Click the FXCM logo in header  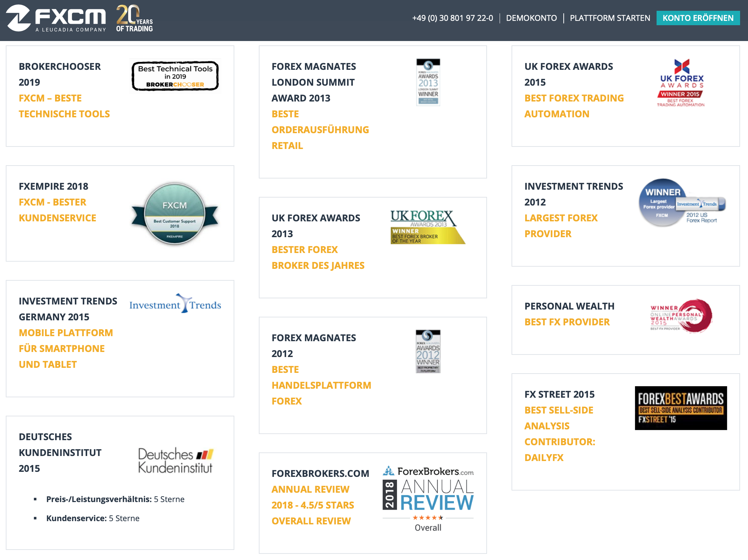[56, 18]
